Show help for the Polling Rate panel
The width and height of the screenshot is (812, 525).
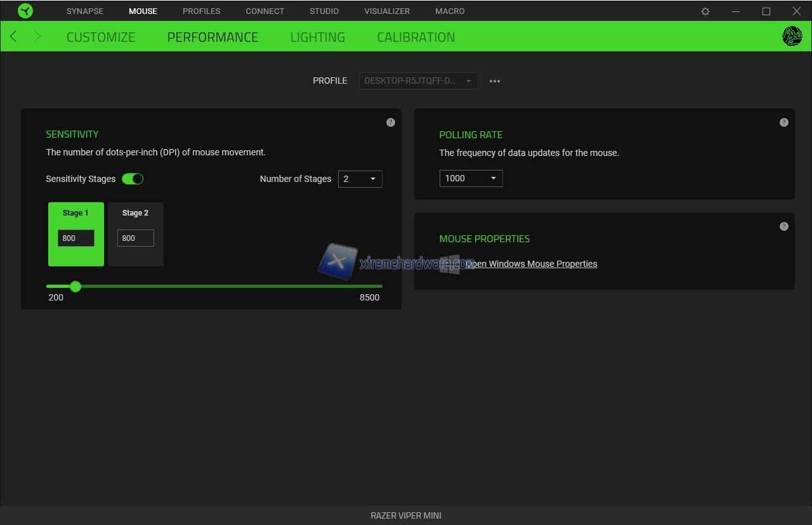click(x=784, y=122)
